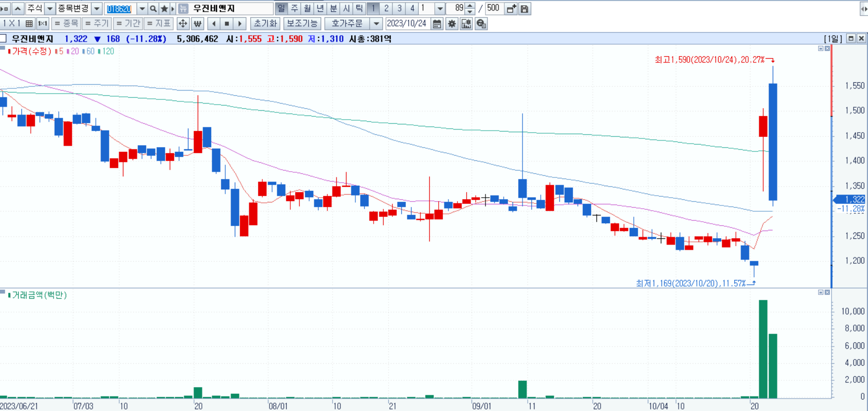
Task: Click the stock code input field 018620
Action: click(x=120, y=8)
